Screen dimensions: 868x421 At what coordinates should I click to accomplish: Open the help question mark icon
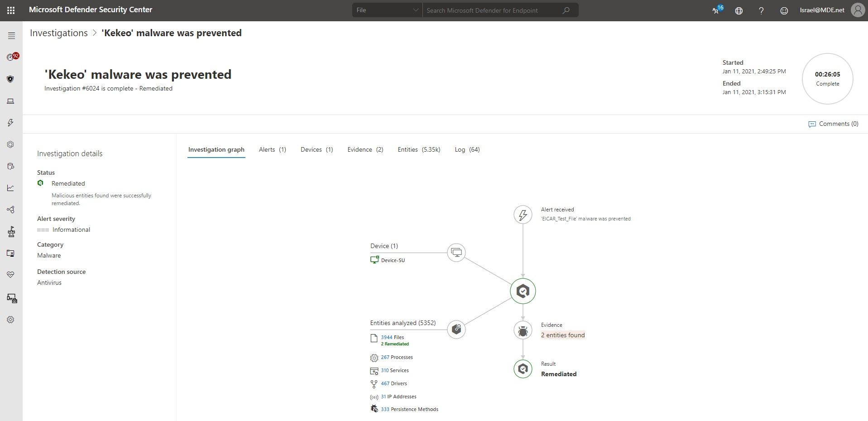coord(762,10)
